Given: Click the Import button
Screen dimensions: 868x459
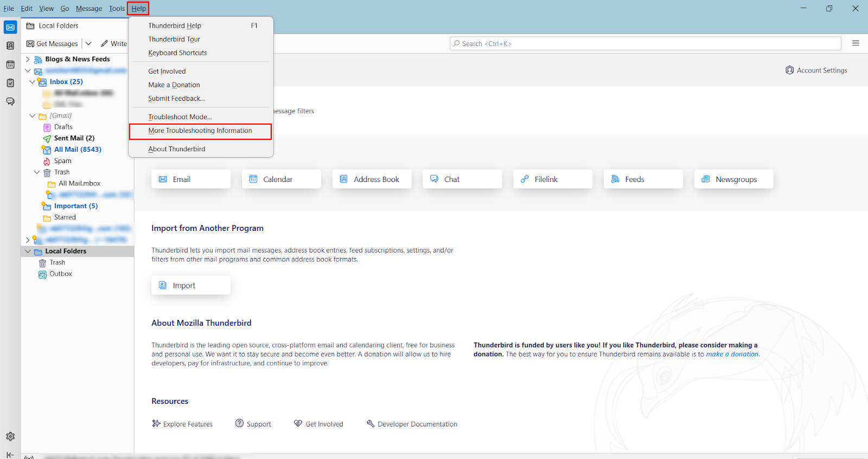Looking at the screenshot, I should 191,286.
